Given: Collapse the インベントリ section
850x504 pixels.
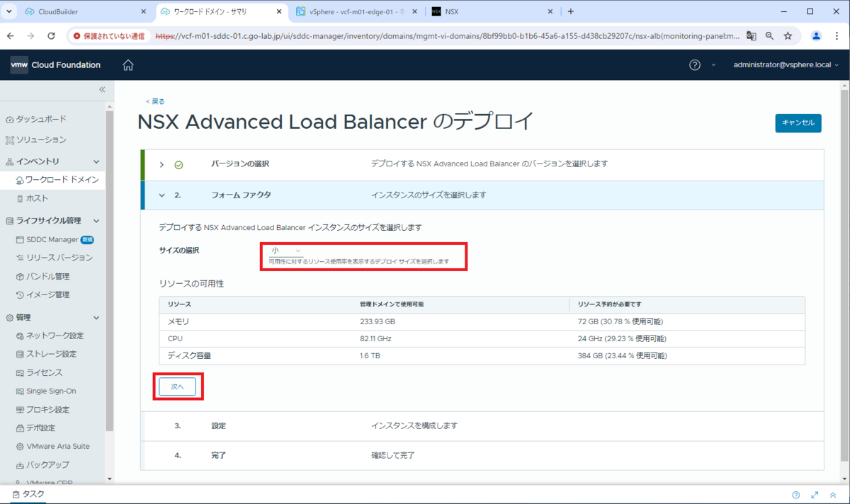Looking at the screenshot, I should click(x=96, y=161).
